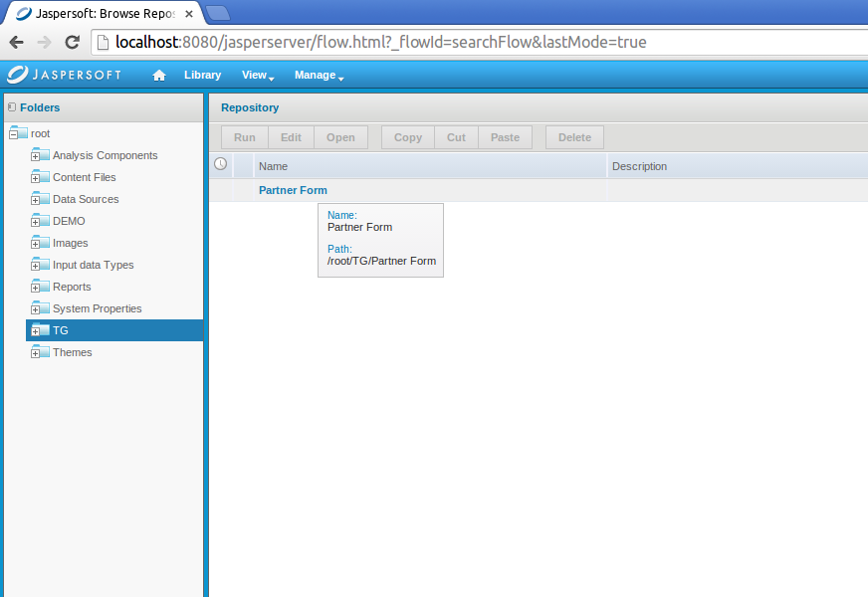868x597 pixels.
Task: Click the Home icon in the navigation bar
Action: [x=159, y=74]
